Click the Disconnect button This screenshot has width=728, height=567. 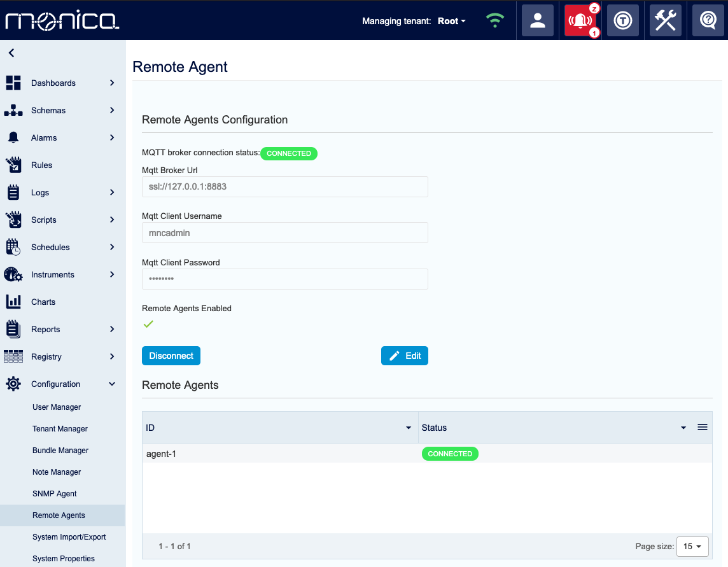(x=171, y=356)
